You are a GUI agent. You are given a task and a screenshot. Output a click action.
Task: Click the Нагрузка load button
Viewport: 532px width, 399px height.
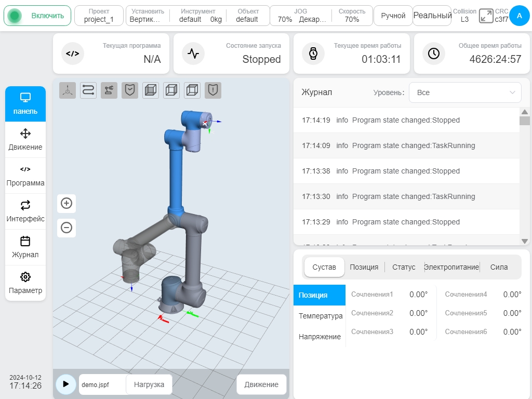pyautogui.click(x=149, y=384)
